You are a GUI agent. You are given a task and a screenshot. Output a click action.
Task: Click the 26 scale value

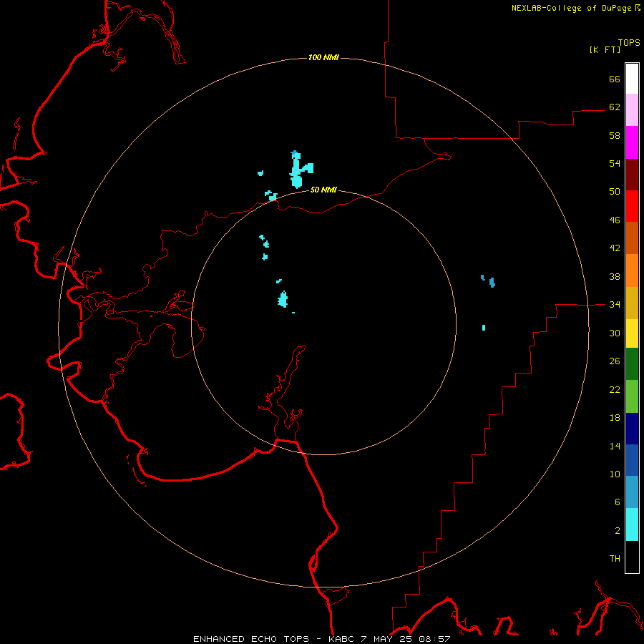615,361
